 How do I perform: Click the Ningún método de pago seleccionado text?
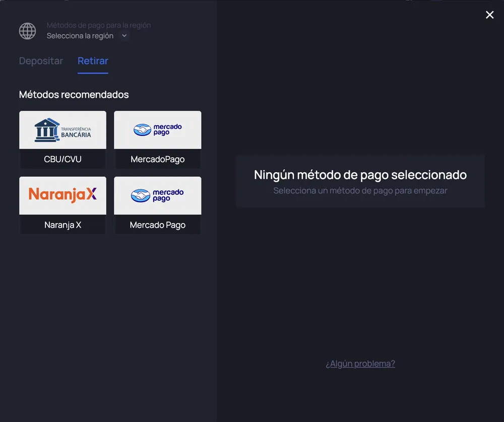tap(360, 175)
